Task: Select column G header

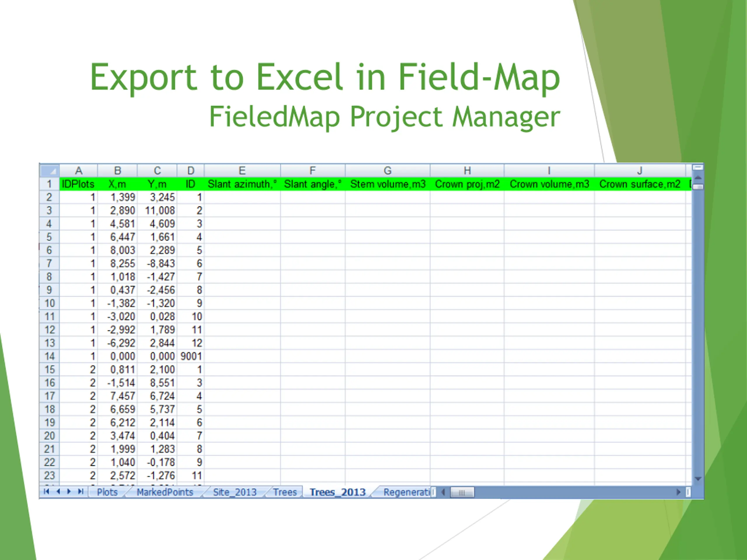Action: (388, 170)
